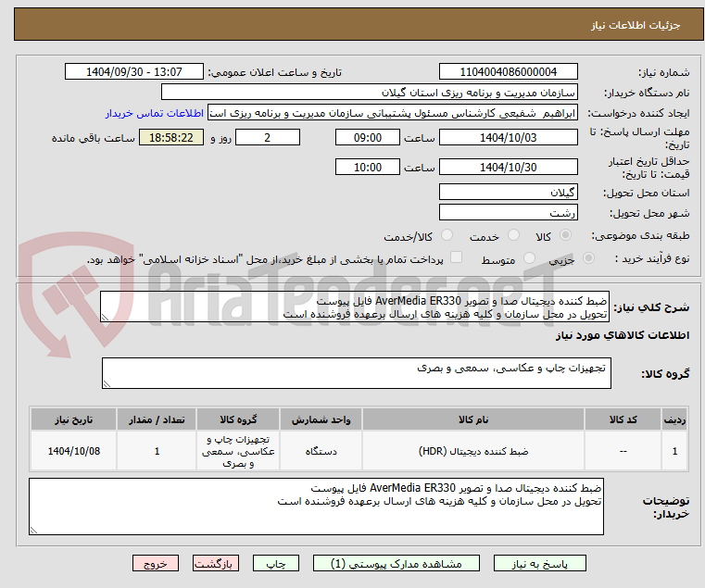Click the buyer organization name field
Viewport: 705px width, 588px height.
pyautogui.click(x=369, y=93)
